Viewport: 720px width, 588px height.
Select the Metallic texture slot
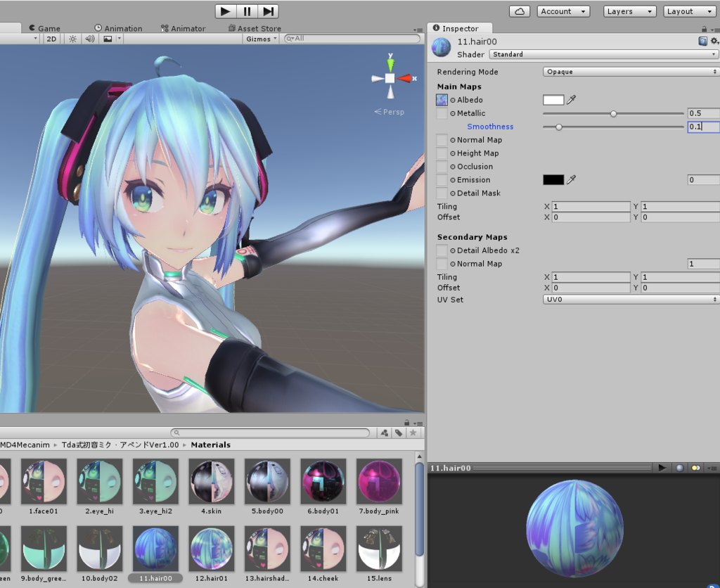click(442, 113)
